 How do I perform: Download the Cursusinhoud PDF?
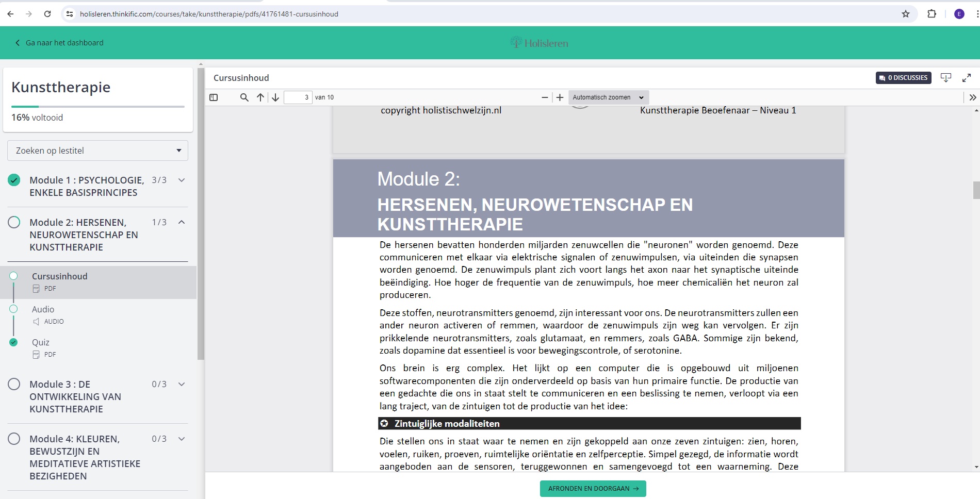(x=946, y=77)
